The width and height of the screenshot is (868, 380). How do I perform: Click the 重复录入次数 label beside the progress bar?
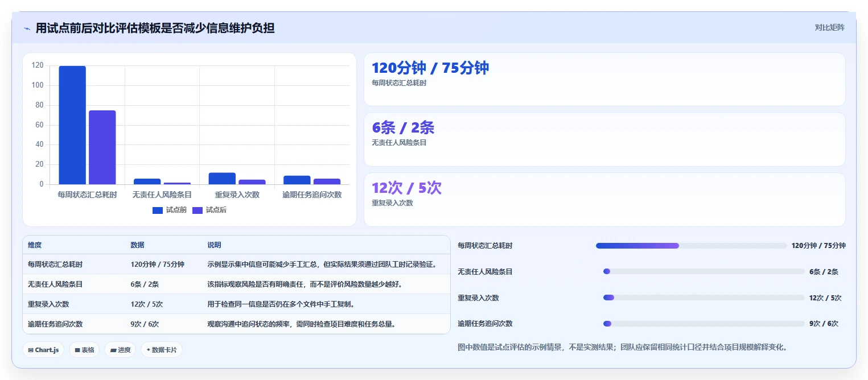point(478,298)
